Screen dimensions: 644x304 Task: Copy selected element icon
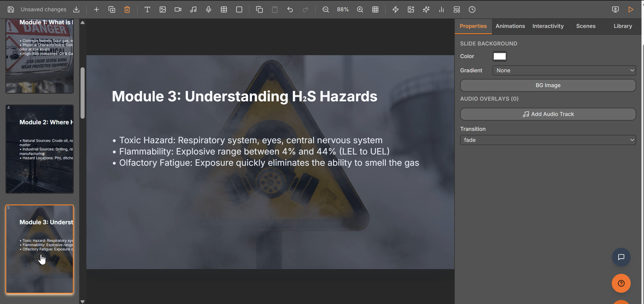tap(259, 9)
